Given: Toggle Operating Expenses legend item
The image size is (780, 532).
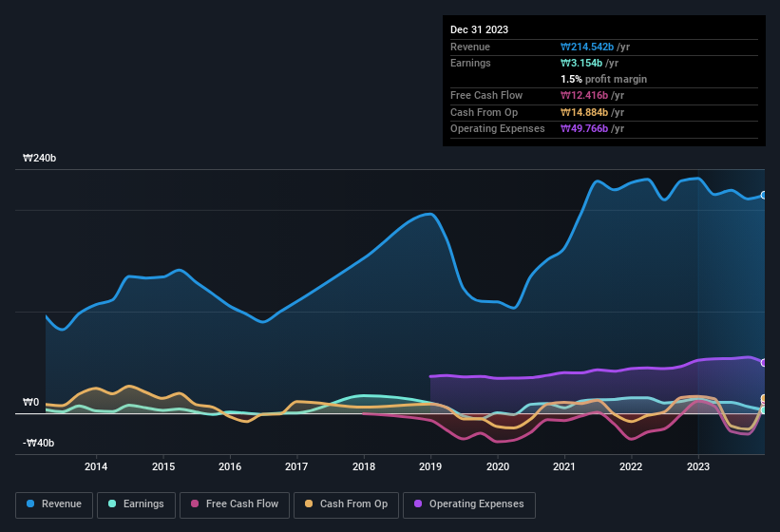Looking at the screenshot, I should point(468,503).
